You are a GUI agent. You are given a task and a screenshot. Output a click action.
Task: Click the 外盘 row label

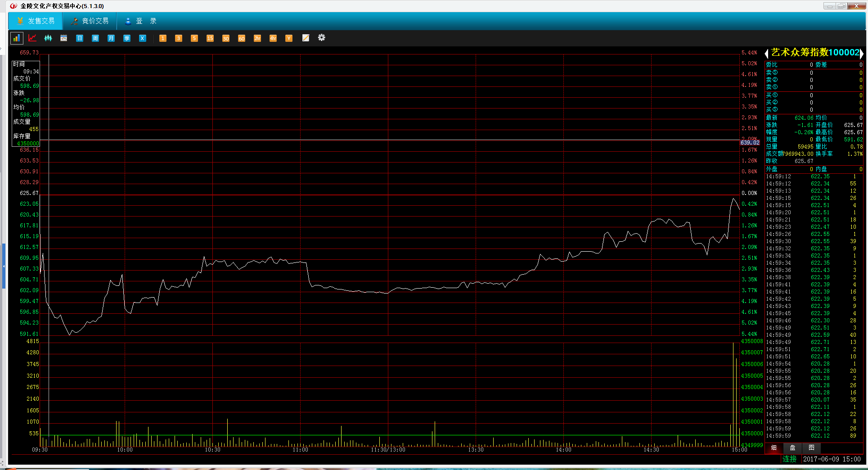tap(772, 169)
